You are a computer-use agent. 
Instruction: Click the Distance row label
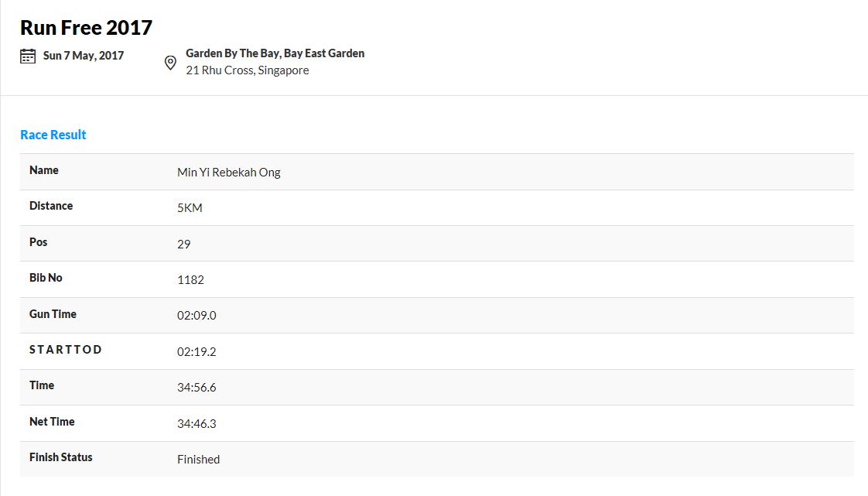pos(51,206)
